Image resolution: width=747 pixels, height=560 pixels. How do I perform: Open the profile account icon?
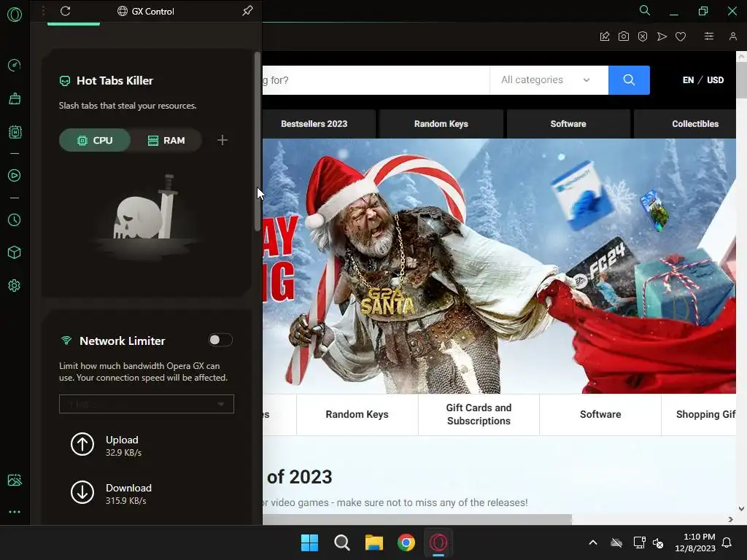tap(732, 36)
